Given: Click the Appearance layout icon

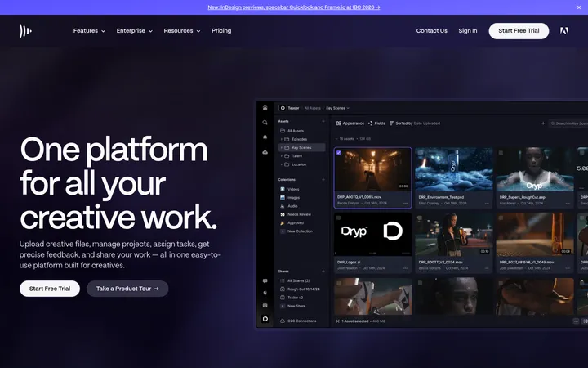Looking at the screenshot, I should (x=339, y=123).
